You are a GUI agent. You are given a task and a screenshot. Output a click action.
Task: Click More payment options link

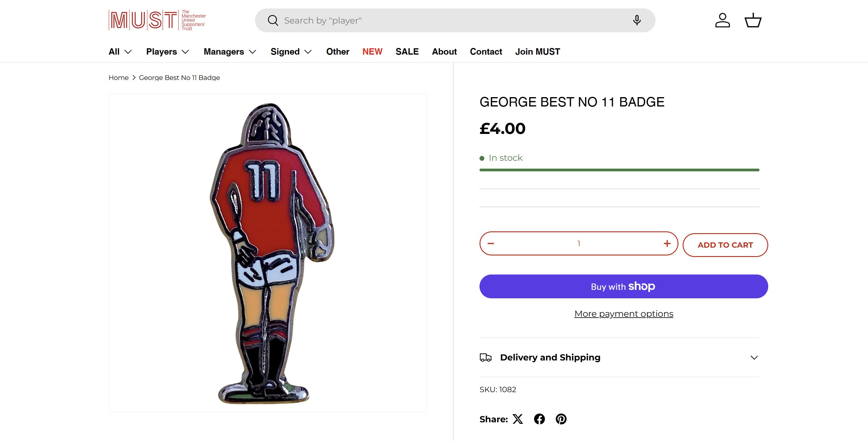tap(624, 314)
